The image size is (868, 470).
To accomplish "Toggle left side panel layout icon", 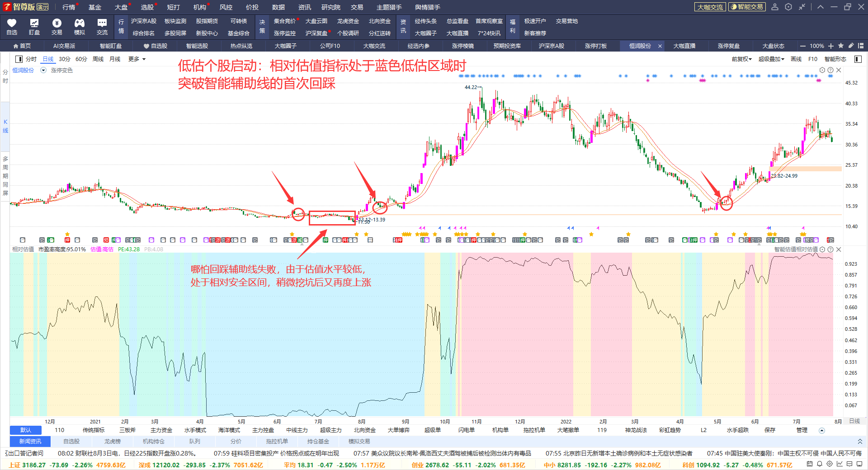I will tap(19, 59).
